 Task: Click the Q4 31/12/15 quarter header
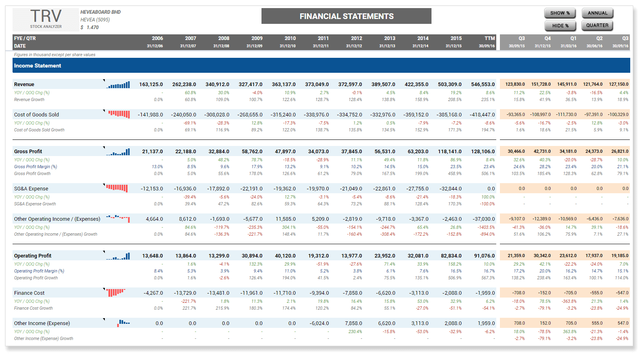click(543, 42)
